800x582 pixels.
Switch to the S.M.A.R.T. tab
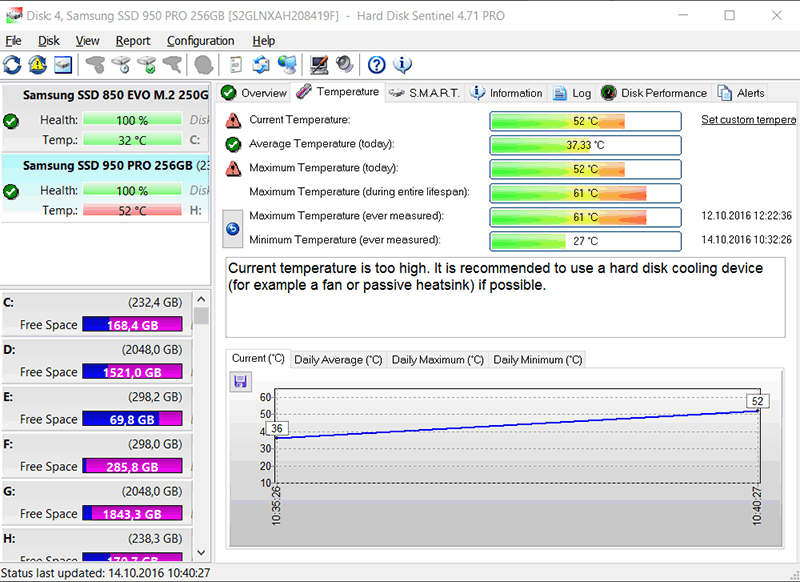[424, 93]
